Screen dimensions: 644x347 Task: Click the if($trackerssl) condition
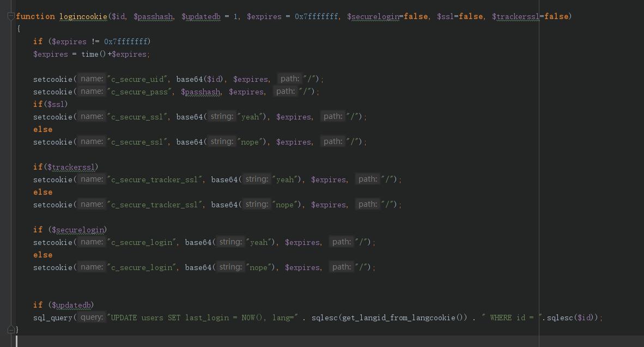66,167
